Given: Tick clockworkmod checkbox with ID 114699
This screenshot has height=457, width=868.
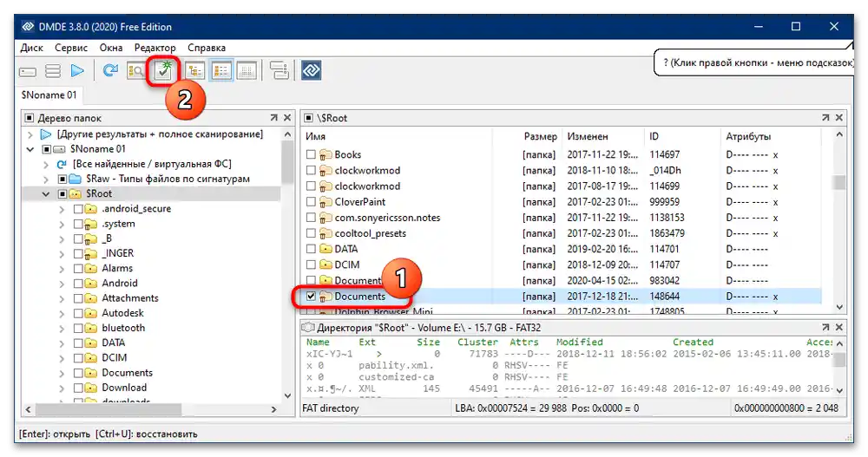Looking at the screenshot, I should (x=311, y=186).
